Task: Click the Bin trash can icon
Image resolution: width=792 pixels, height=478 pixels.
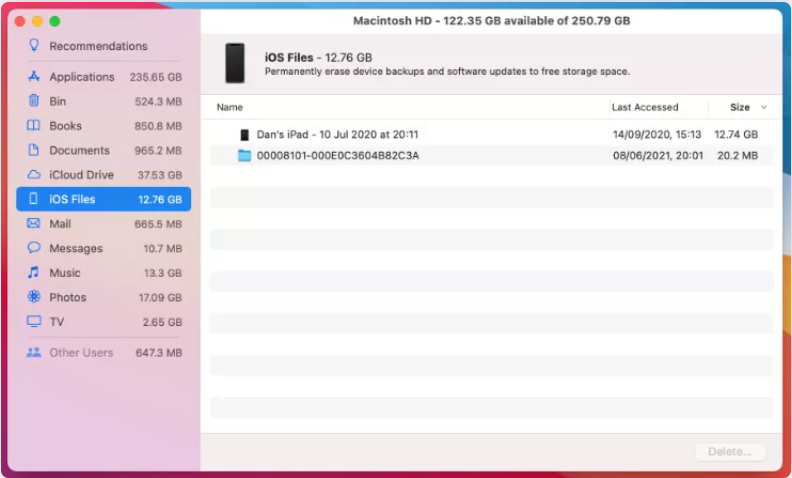Action: point(34,101)
